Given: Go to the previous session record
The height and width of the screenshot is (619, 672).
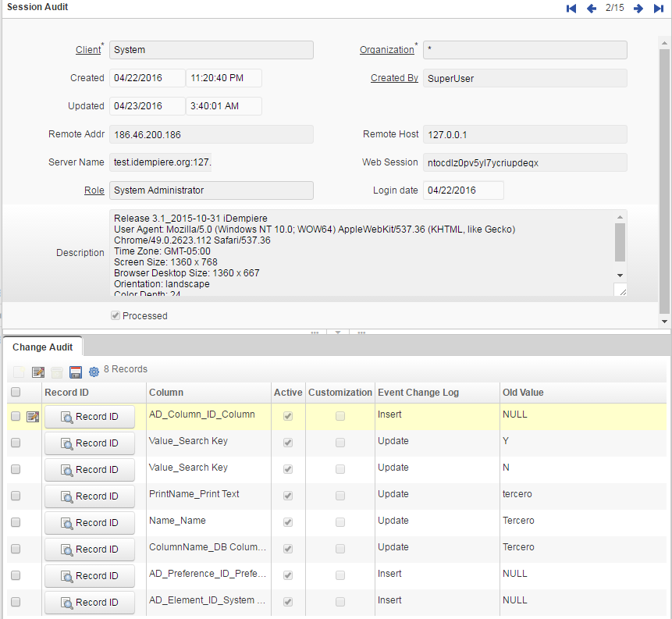Looking at the screenshot, I should (592, 8).
